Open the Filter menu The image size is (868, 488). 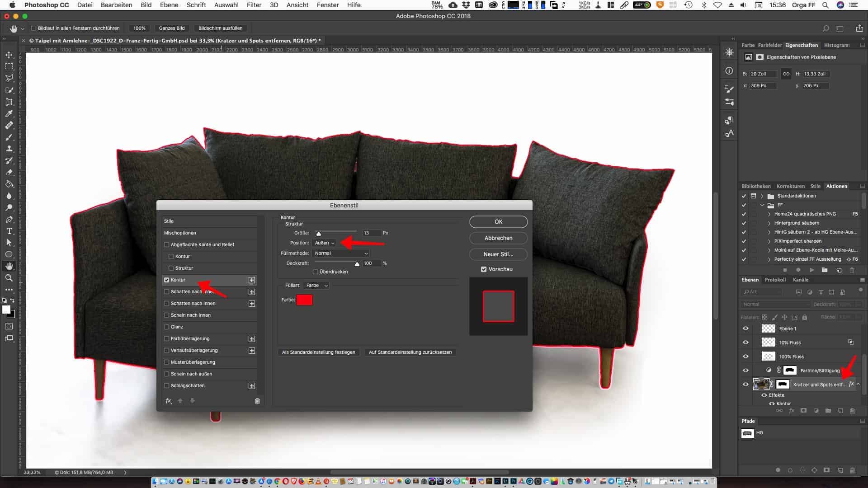tap(254, 5)
